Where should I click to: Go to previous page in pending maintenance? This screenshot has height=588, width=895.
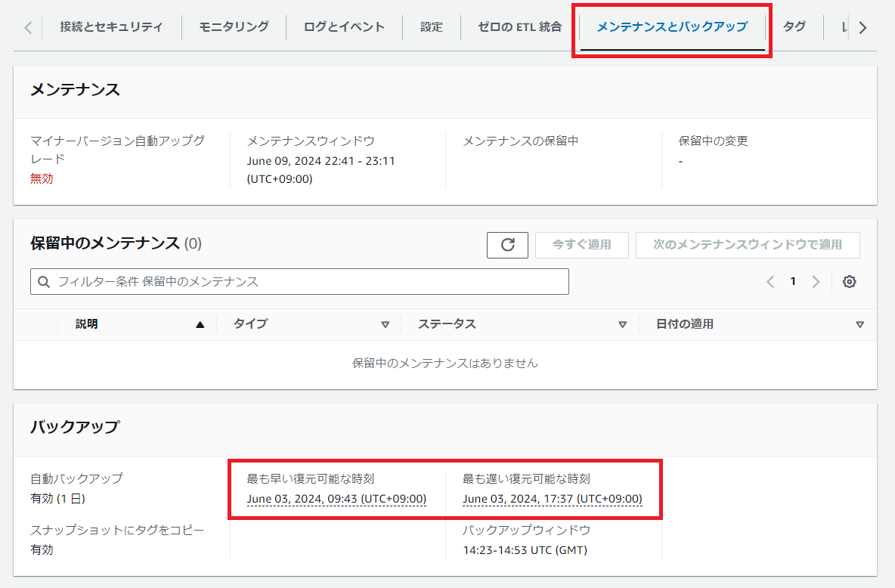tap(770, 281)
